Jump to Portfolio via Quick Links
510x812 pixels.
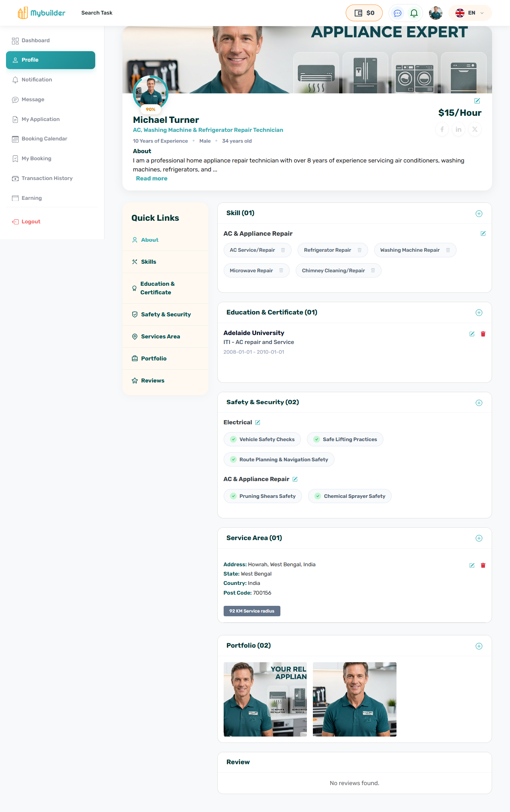[x=165, y=359]
